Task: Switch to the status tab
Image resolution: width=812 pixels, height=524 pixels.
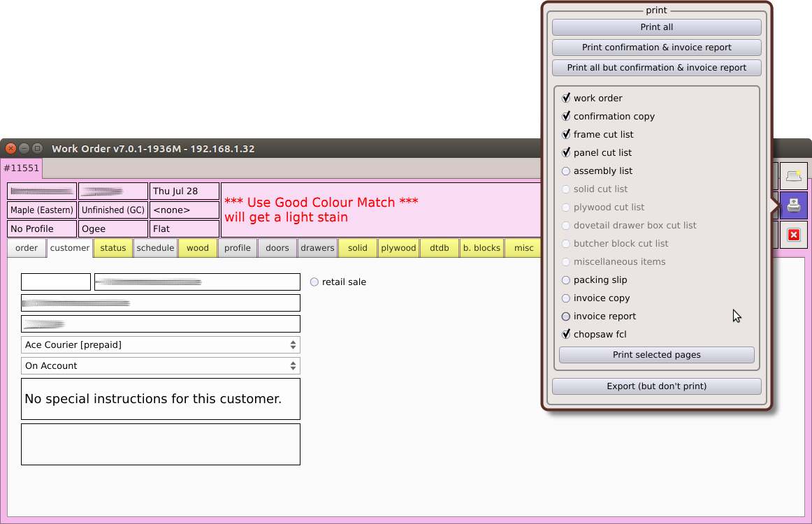Action: coord(113,248)
